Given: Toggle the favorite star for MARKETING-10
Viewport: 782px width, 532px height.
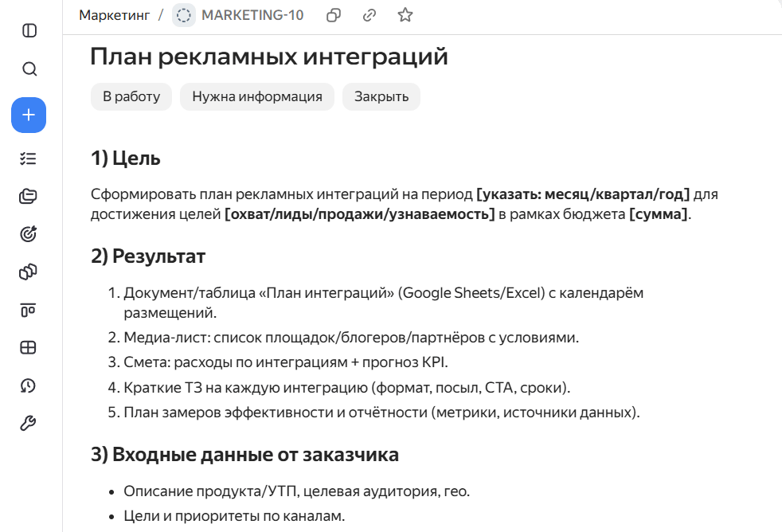Looking at the screenshot, I should pyautogui.click(x=405, y=15).
